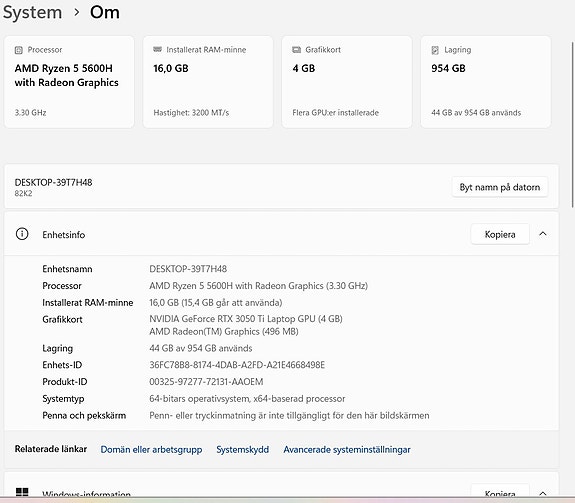
Task: Open Domän eller arbetsgrupp link
Action: [151, 449]
